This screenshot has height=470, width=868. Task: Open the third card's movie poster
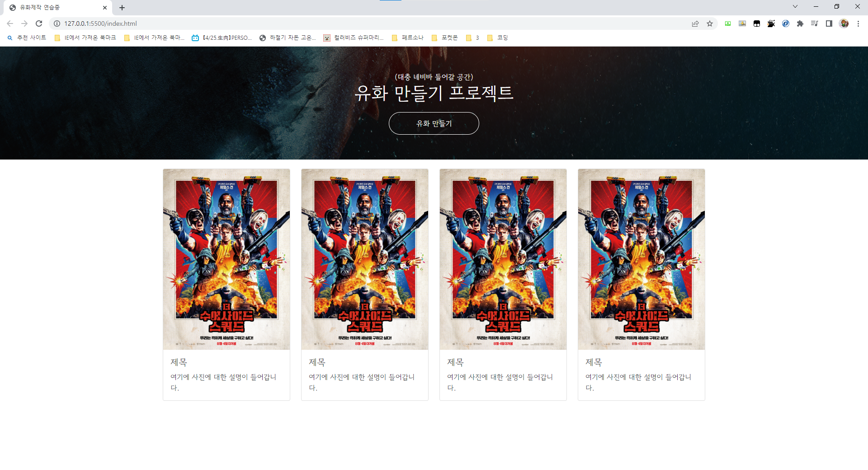point(503,259)
